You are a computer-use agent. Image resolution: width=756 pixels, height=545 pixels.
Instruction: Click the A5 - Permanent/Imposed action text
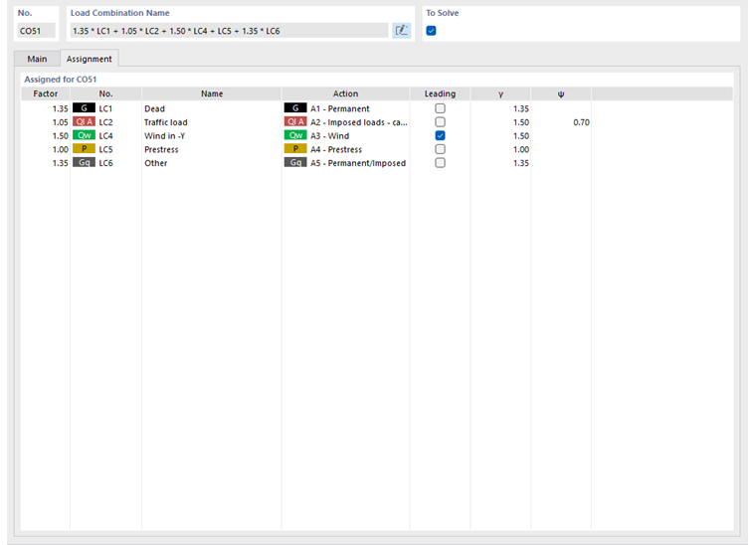(358, 163)
